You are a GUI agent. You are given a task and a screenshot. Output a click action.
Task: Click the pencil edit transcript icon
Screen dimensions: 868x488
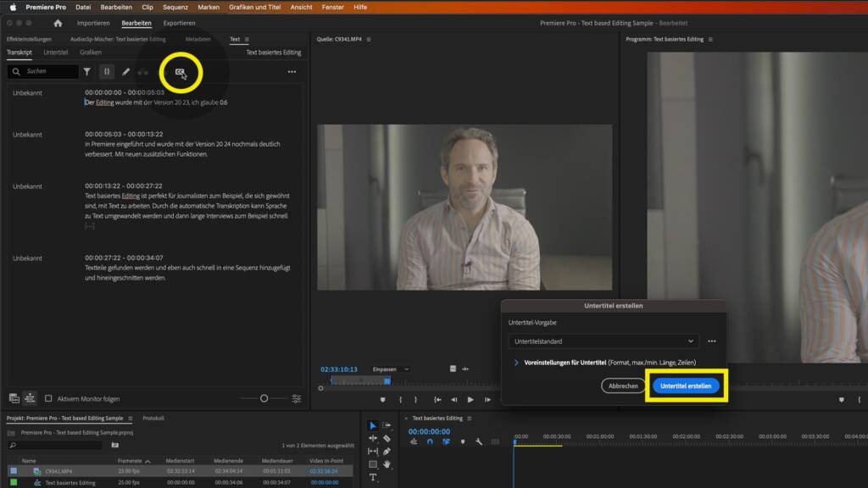(x=125, y=71)
